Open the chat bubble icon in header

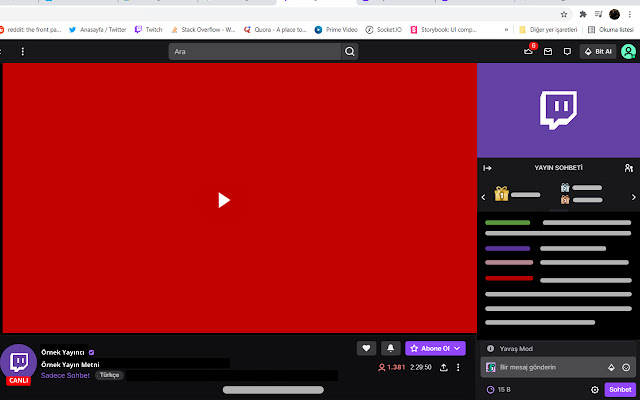pos(567,51)
